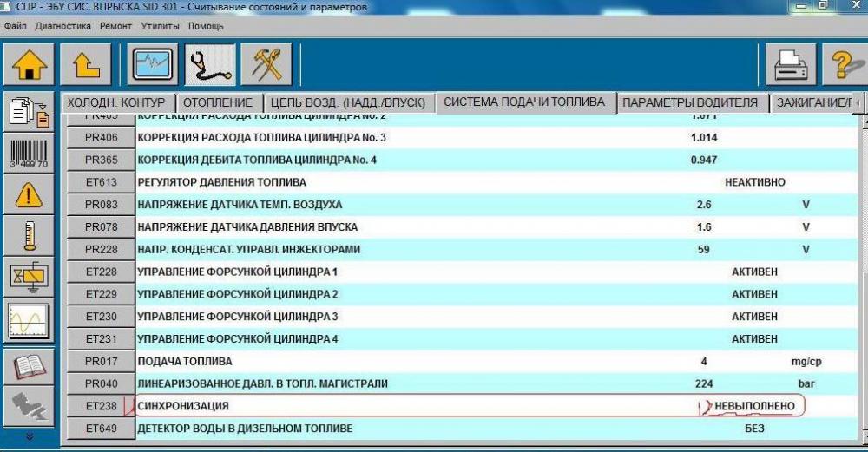Viewport: 868px width, 452px height.
Task: Click the ET228 state button
Action: pyautogui.click(x=102, y=272)
